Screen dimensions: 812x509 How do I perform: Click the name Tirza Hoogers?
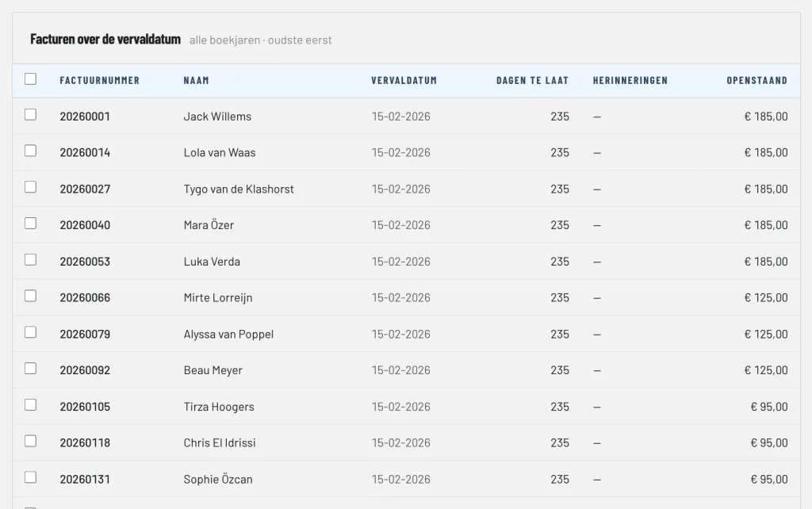[x=219, y=407]
